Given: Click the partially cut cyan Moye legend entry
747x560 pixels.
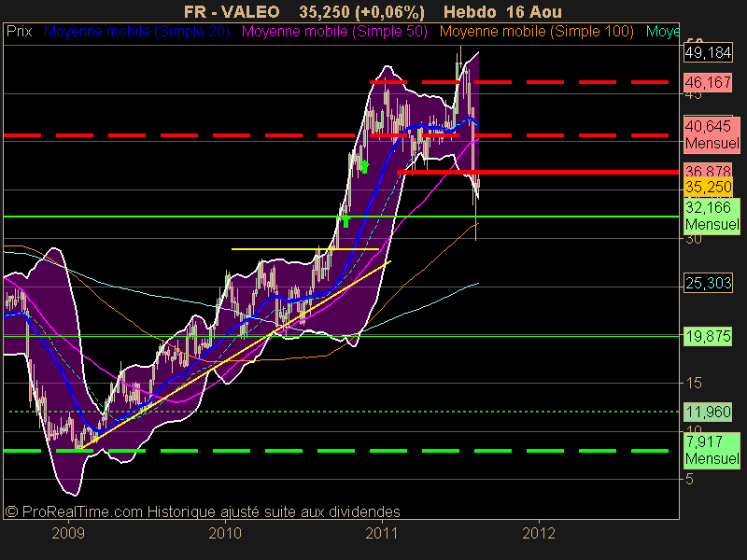Looking at the screenshot, I should (662, 32).
